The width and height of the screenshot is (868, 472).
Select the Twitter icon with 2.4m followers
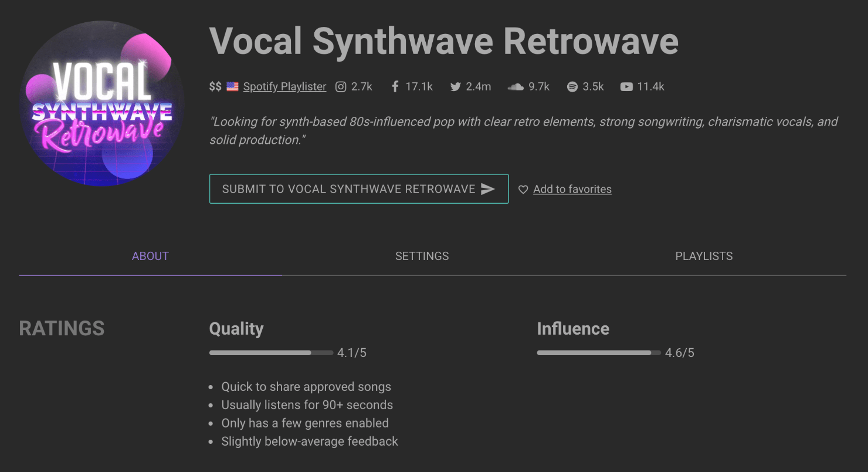tap(455, 86)
